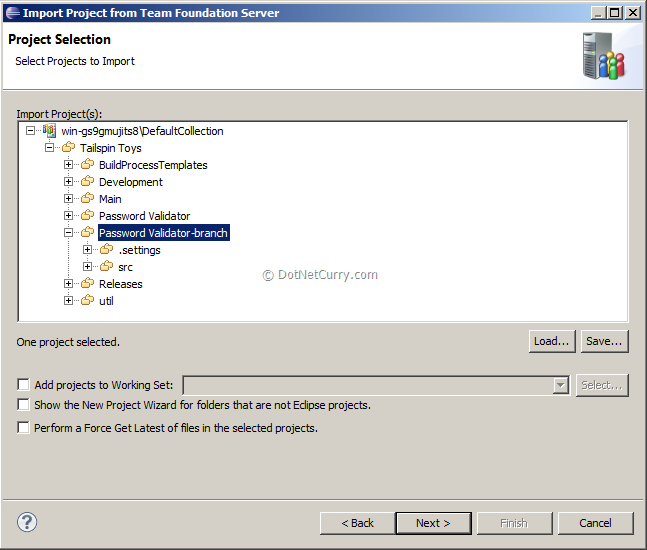The image size is (647, 550).
Task: Select the Development tree item
Action: 131,182
